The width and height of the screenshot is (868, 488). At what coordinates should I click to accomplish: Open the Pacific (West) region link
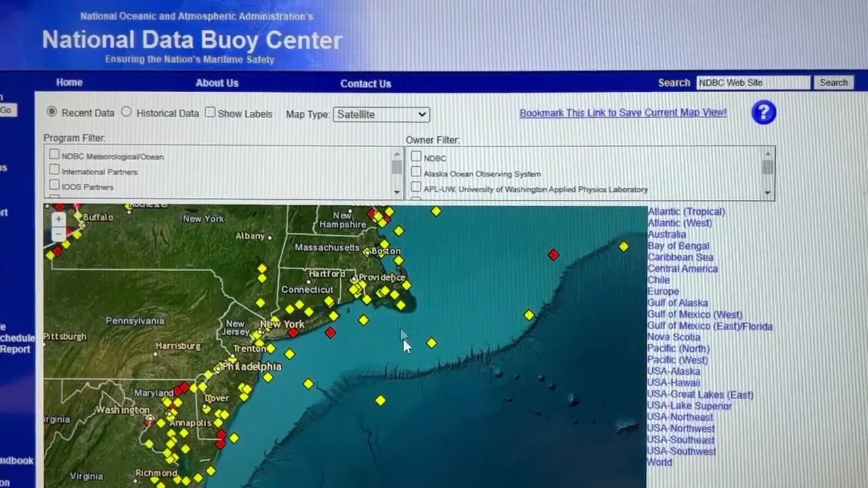677,360
